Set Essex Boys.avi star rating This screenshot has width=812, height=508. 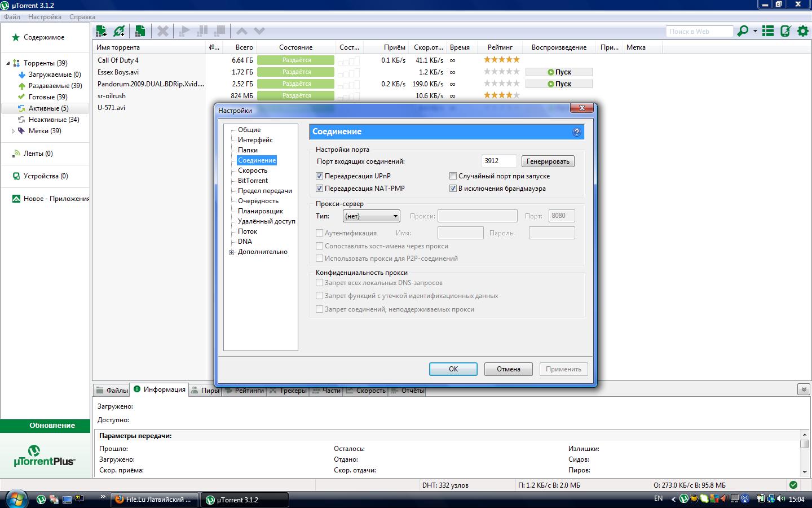(502, 72)
